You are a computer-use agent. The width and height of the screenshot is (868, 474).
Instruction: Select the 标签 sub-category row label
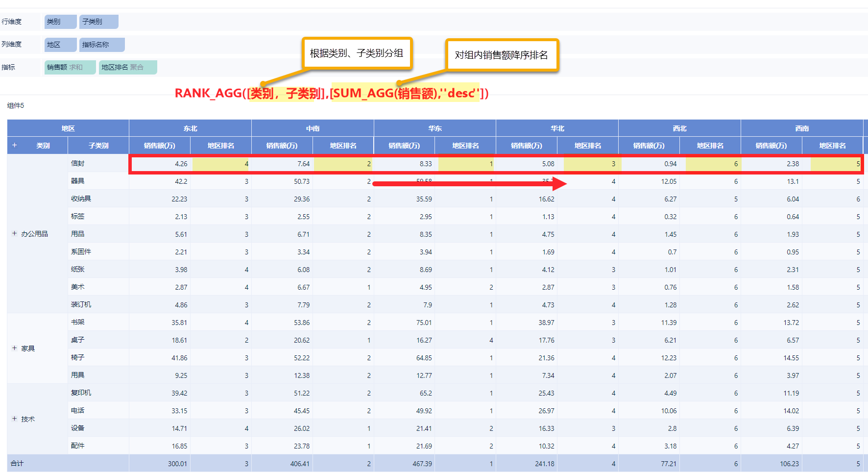78,216
